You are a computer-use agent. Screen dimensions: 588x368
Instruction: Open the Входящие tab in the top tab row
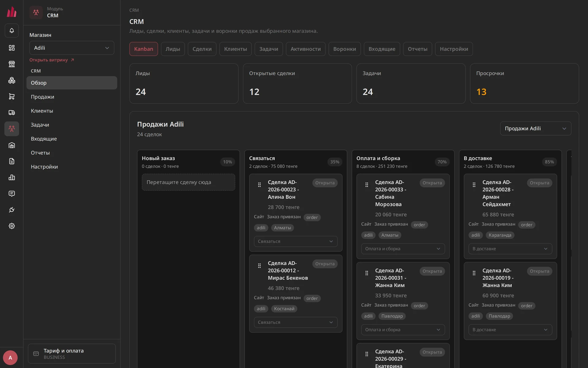(x=382, y=49)
